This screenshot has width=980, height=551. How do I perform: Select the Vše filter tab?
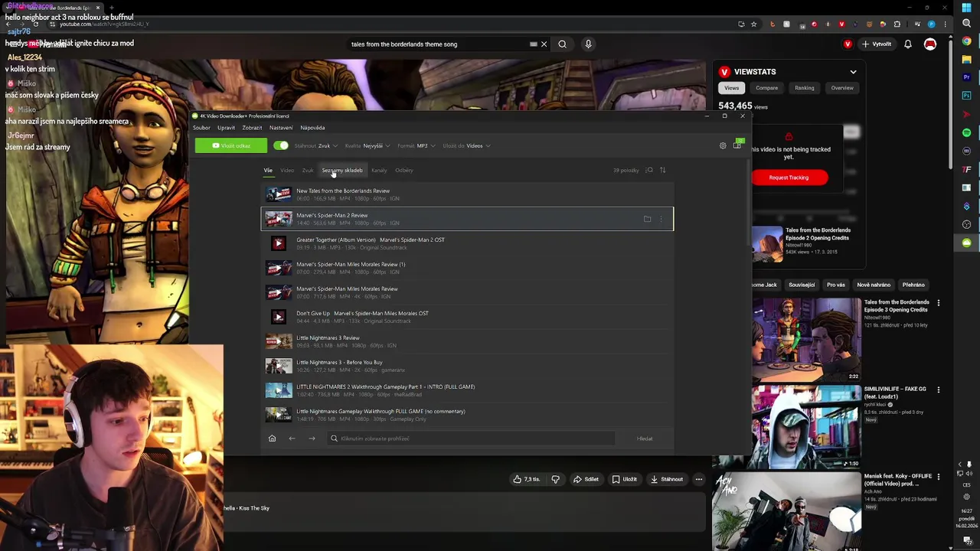coord(268,170)
